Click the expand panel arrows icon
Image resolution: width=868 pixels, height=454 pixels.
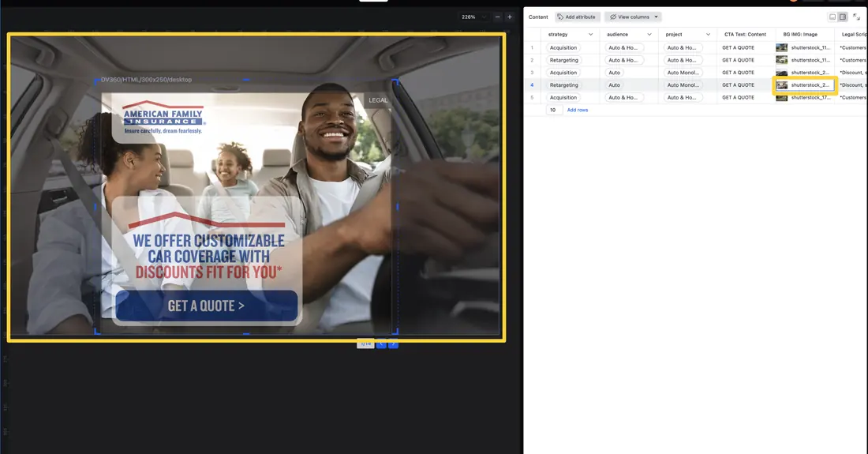pyautogui.click(x=857, y=17)
